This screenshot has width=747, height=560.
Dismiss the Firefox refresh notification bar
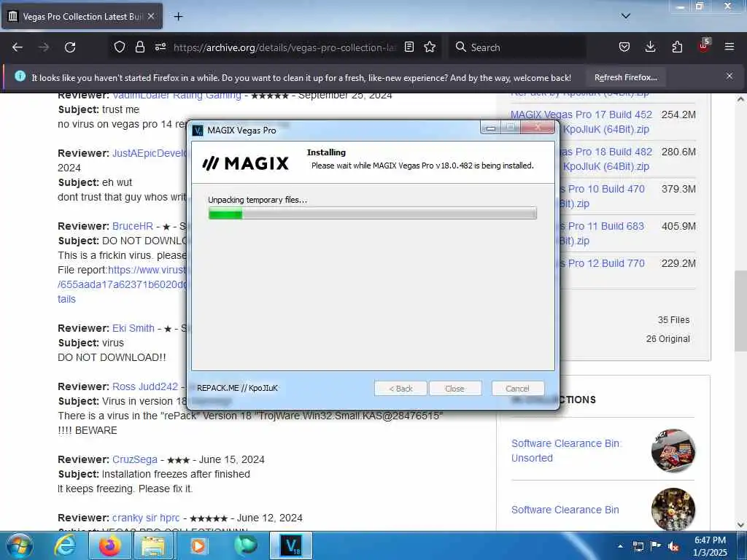tap(729, 76)
